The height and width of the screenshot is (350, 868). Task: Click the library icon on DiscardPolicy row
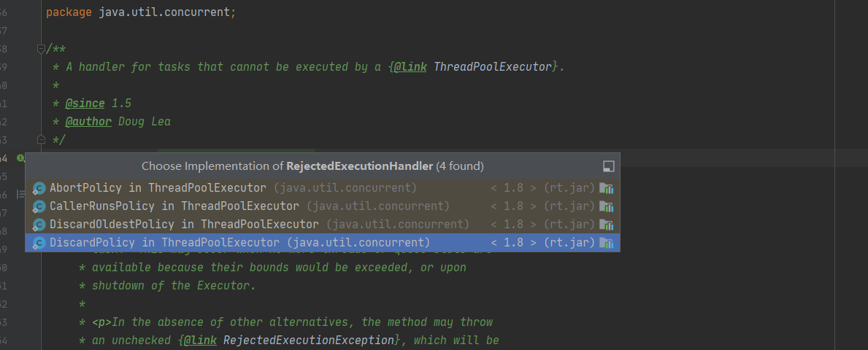(606, 243)
